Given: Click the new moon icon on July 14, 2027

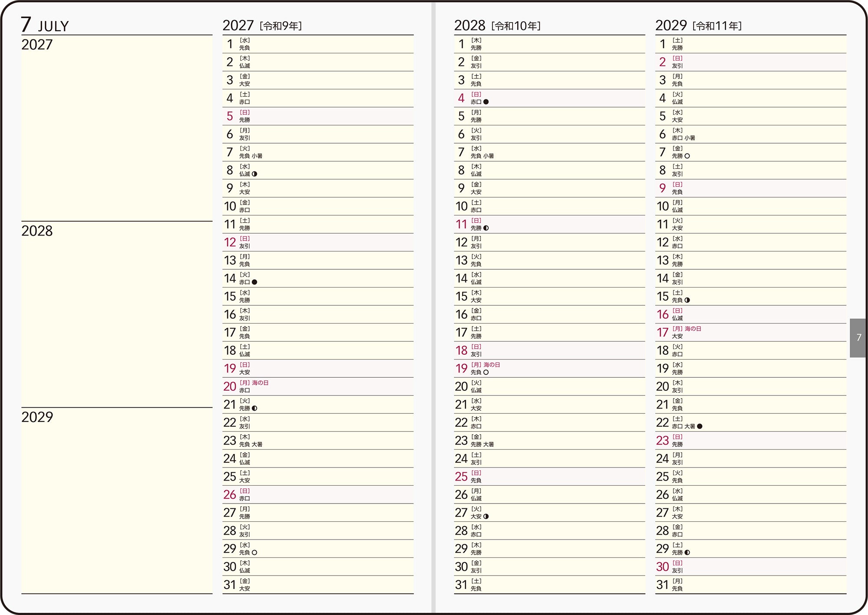Looking at the screenshot, I should (x=254, y=282).
